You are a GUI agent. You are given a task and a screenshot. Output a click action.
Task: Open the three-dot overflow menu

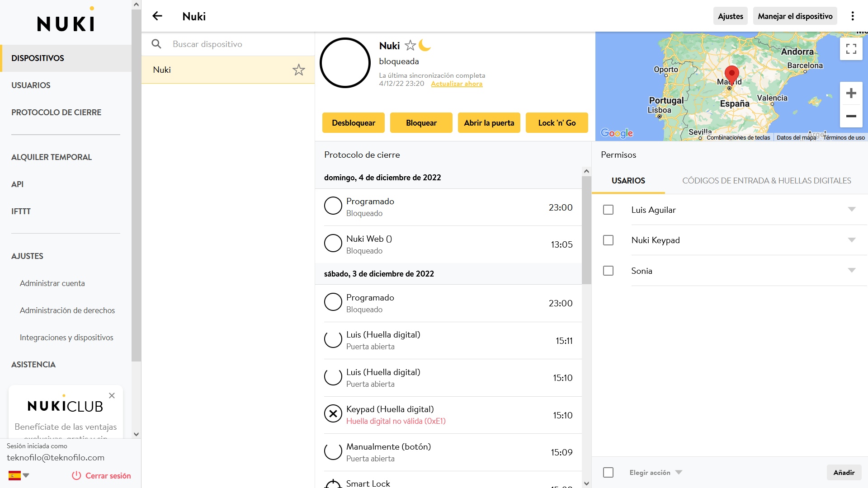853,16
